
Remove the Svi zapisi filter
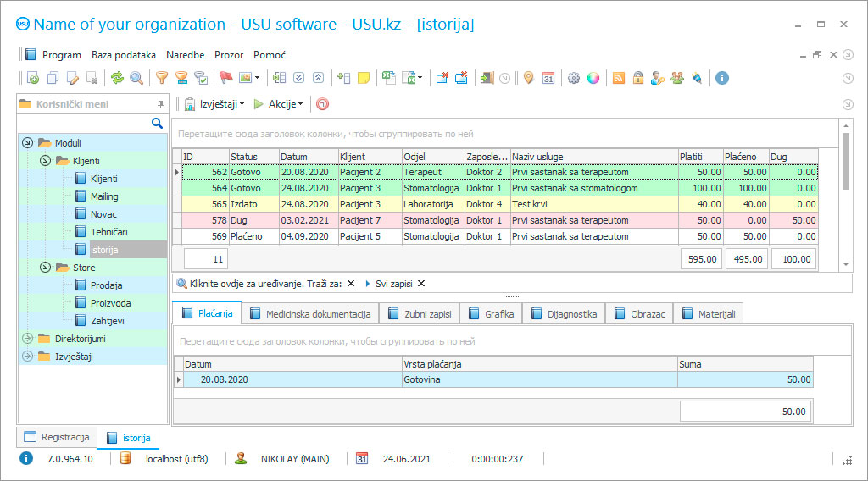(421, 284)
